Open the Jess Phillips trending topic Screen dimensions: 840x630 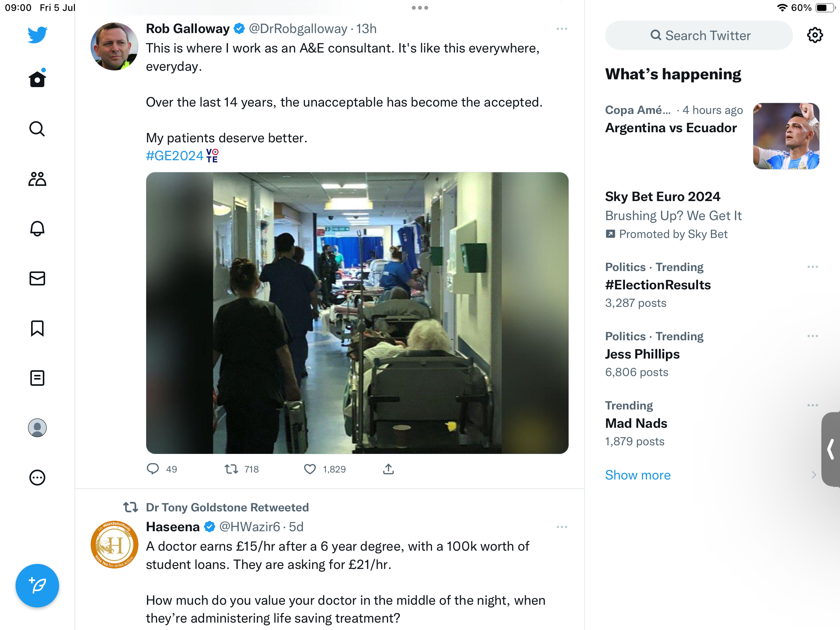coord(642,354)
